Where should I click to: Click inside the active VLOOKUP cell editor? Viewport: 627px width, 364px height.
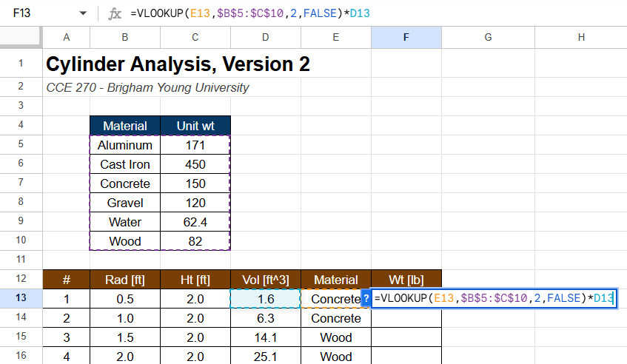(494, 298)
